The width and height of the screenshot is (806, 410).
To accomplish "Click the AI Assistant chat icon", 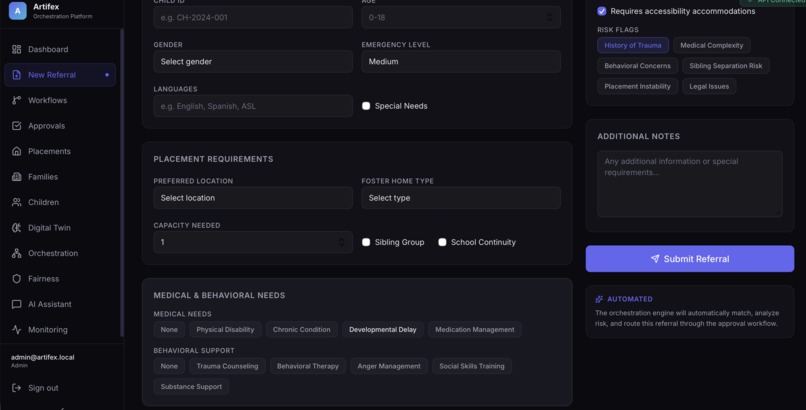I will [x=16, y=304].
